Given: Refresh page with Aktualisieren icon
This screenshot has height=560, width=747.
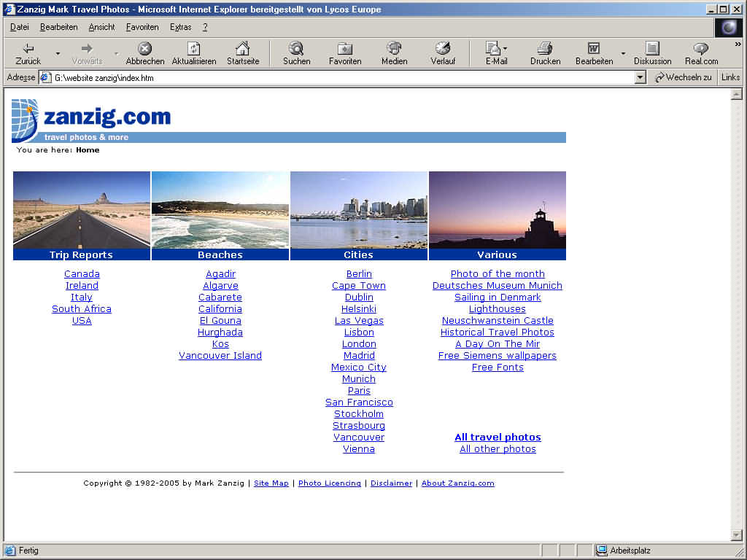Looking at the screenshot, I should (x=193, y=49).
